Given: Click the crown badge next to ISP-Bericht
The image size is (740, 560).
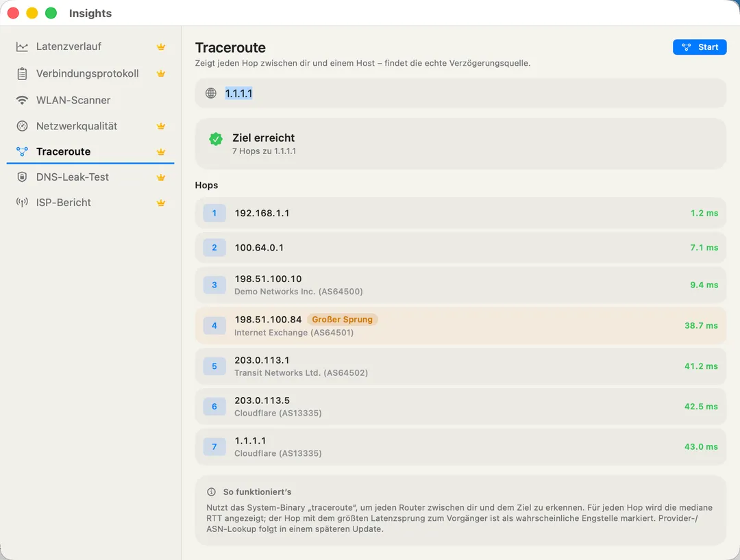Looking at the screenshot, I should [161, 203].
